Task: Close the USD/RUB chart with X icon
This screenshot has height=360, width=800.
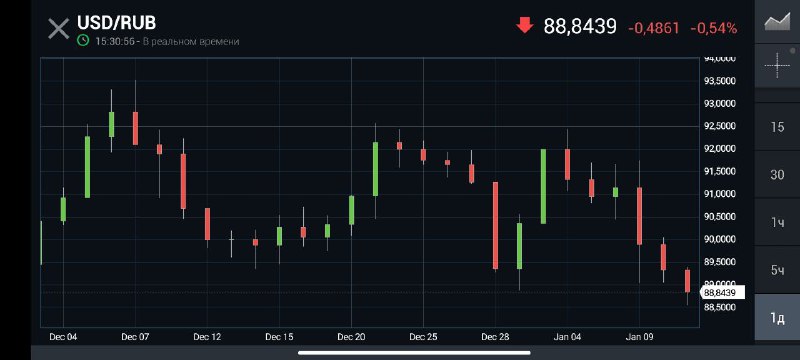Action: pos(58,29)
